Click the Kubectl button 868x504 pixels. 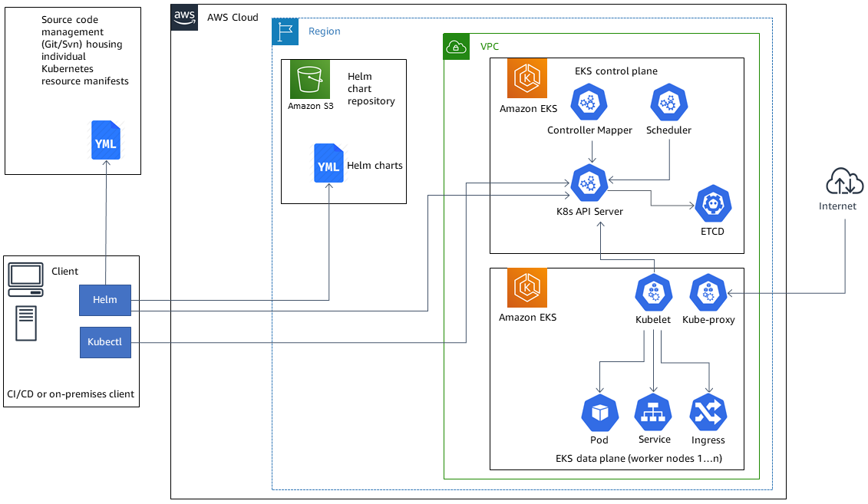[x=105, y=342]
